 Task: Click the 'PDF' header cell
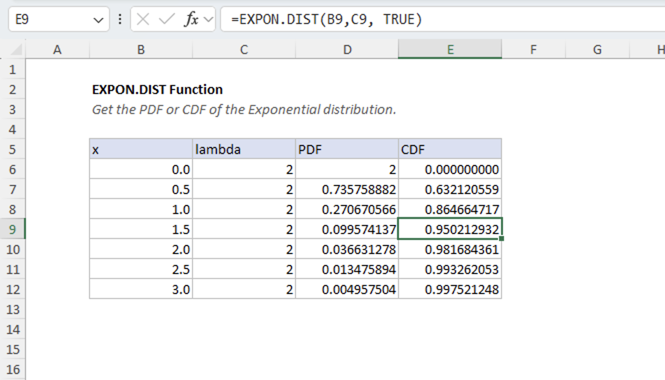[x=347, y=149]
